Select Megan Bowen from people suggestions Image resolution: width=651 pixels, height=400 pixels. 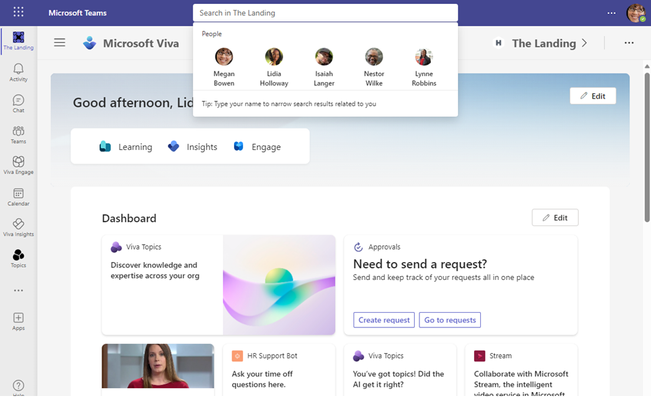[x=224, y=67]
